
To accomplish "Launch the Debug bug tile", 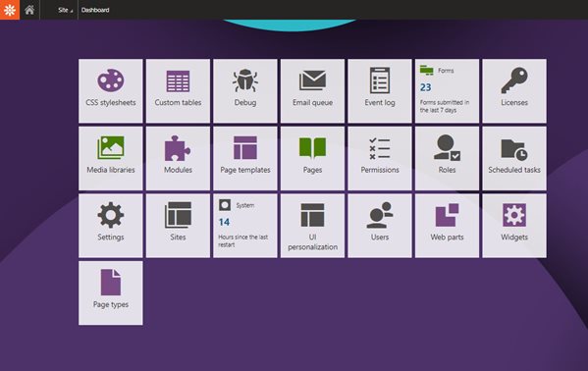I will click(x=245, y=90).
